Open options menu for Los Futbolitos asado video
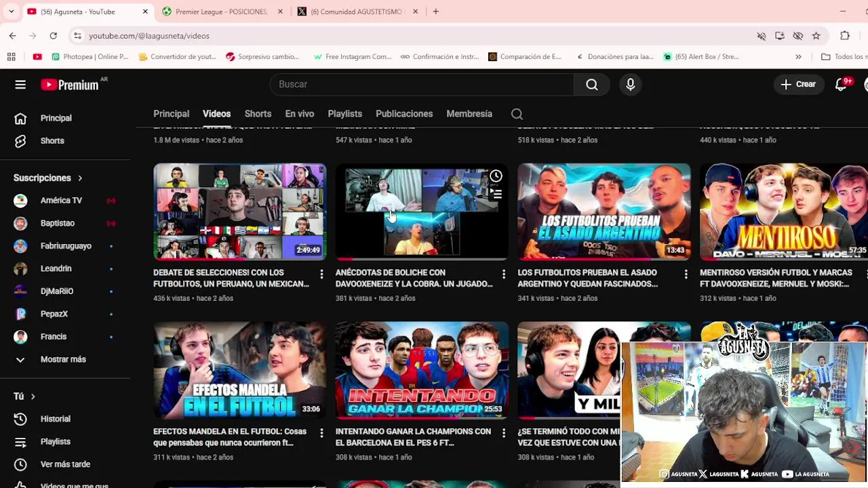This screenshot has height=488, width=868. click(686, 274)
